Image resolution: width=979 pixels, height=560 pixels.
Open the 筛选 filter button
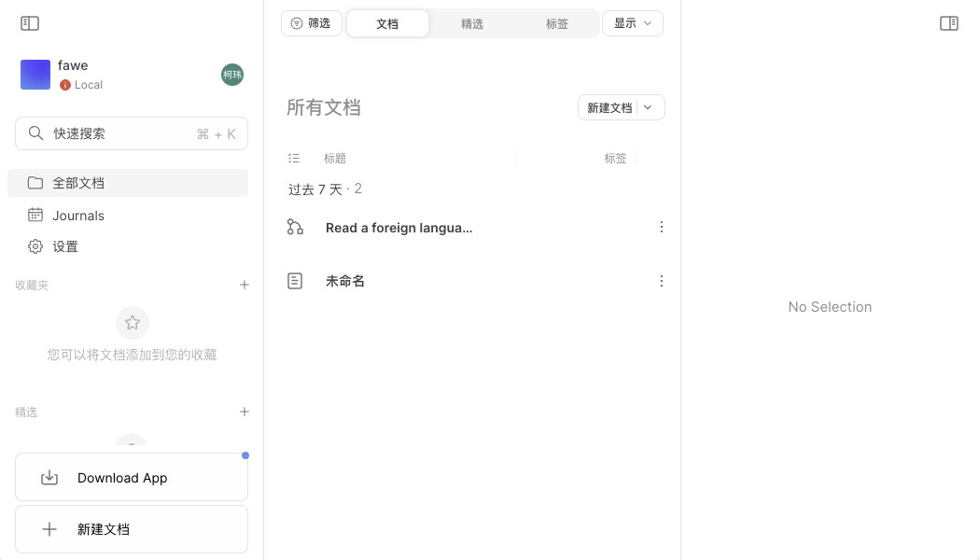pos(312,23)
